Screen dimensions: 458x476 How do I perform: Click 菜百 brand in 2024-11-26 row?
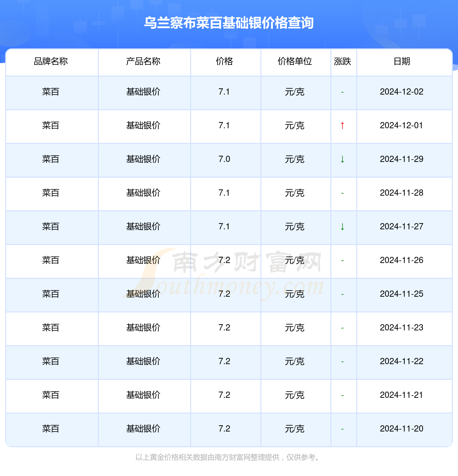point(51,260)
